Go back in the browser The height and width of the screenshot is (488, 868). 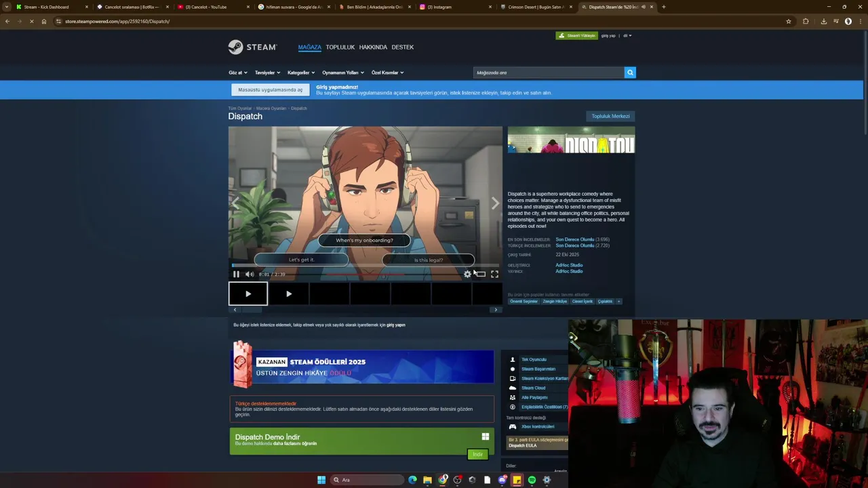pyautogui.click(x=7, y=21)
